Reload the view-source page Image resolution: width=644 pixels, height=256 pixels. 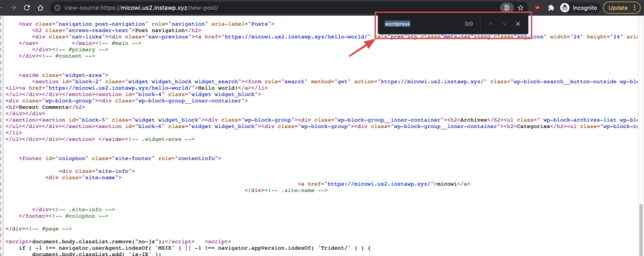(x=27, y=8)
